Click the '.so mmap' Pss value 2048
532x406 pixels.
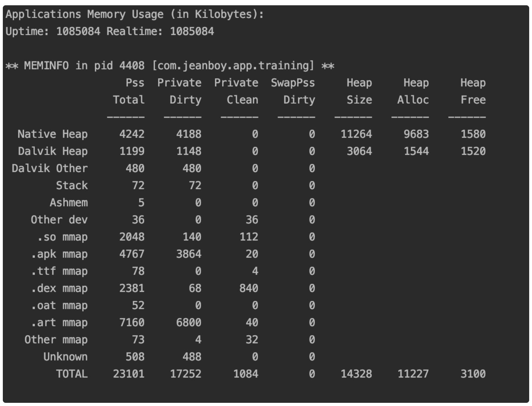[132, 237]
